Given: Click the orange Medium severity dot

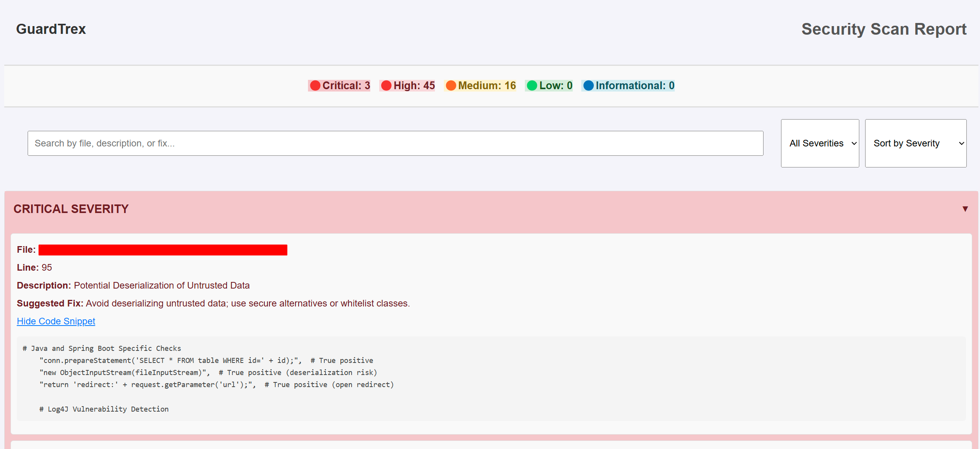Looking at the screenshot, I should coord(450,86).
